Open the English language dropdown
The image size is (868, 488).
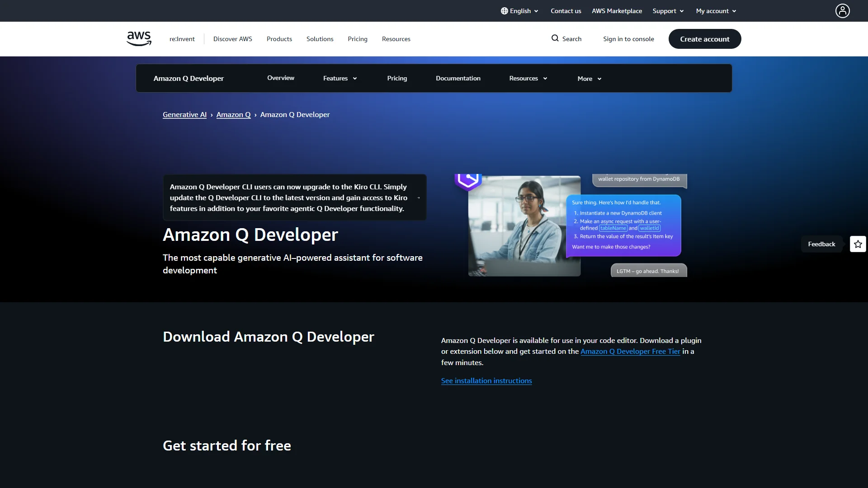(x=519, y=11)
